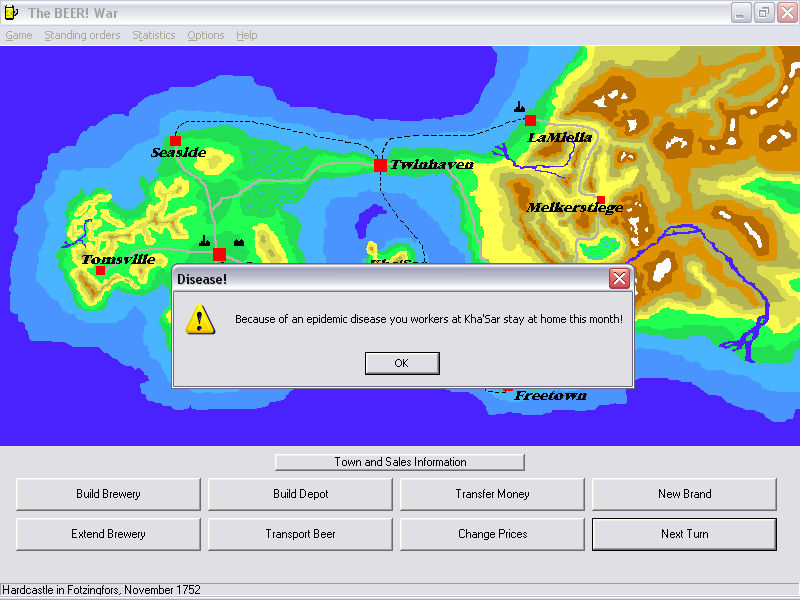Click OK in the Disease dialog

[x=402, y=363]
